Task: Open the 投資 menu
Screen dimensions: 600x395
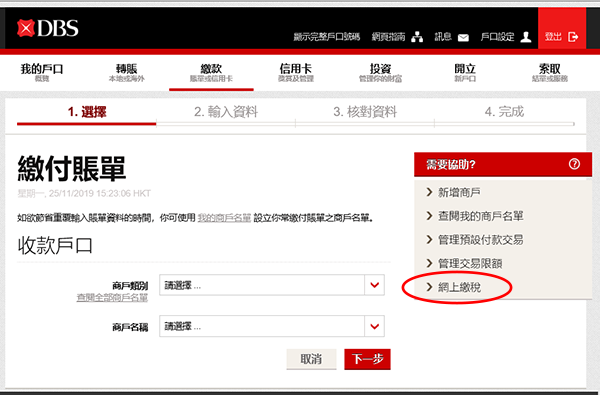Action: [x=380, y=72]
